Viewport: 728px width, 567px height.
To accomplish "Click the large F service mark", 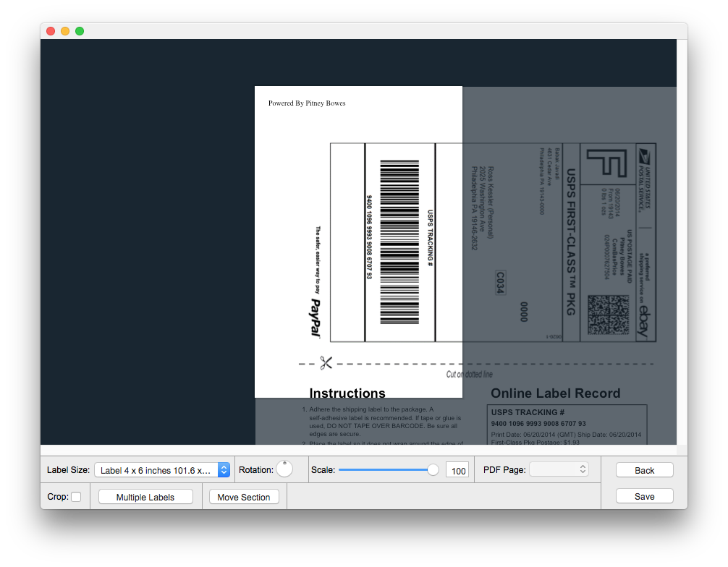I will [x=606, y=163].
